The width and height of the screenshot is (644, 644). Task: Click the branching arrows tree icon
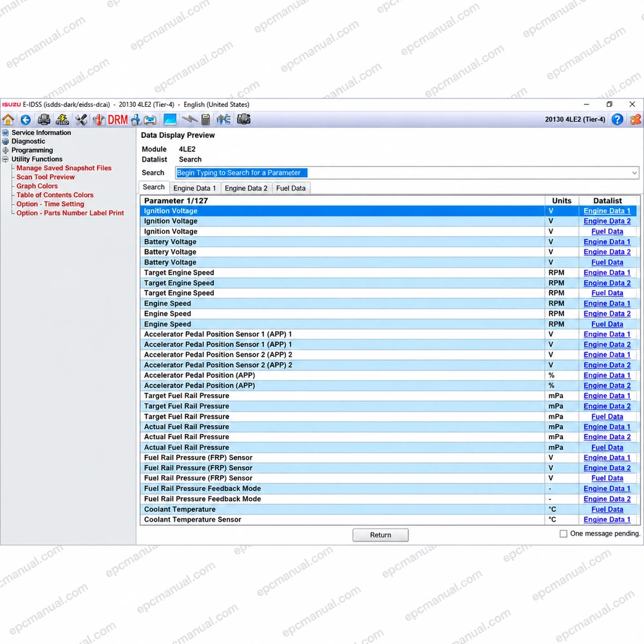pyautogui.click(x=224, y=120)
